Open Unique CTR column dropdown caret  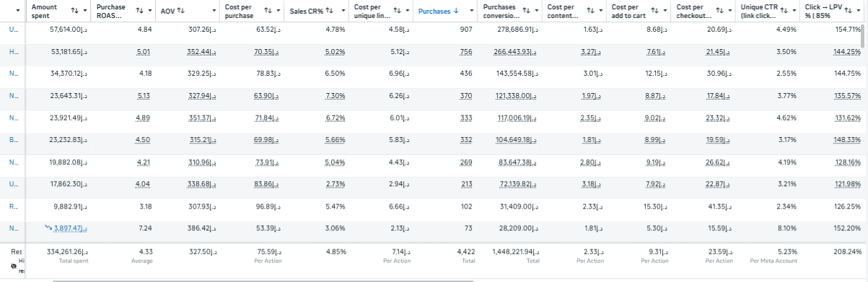(x=794, y=11)
